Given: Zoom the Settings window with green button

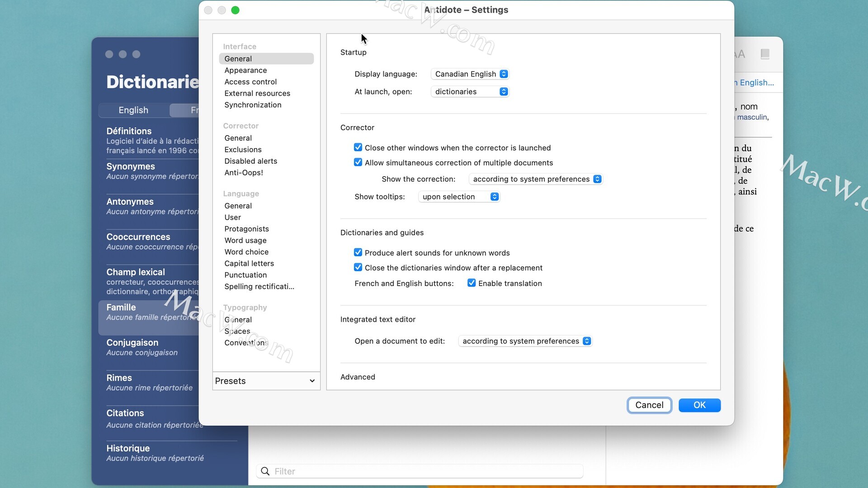Looking at the screenshot, I should [x=235, y=10].
